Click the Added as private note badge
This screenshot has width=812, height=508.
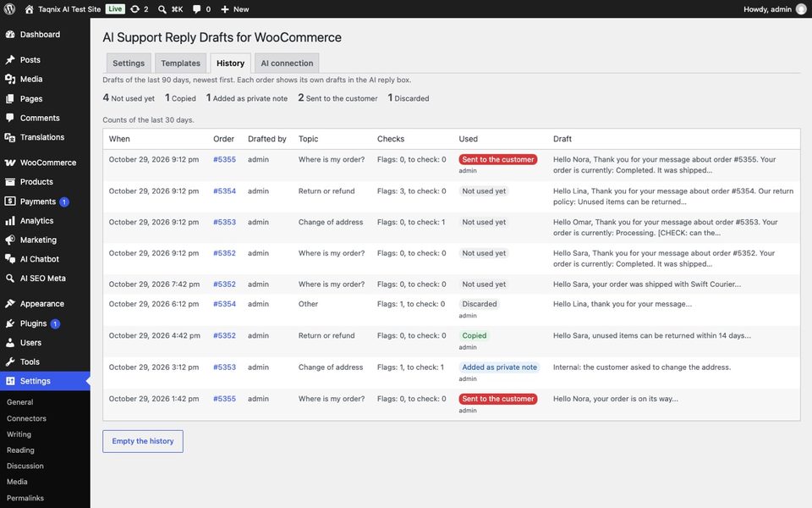(x=499, y=367)
